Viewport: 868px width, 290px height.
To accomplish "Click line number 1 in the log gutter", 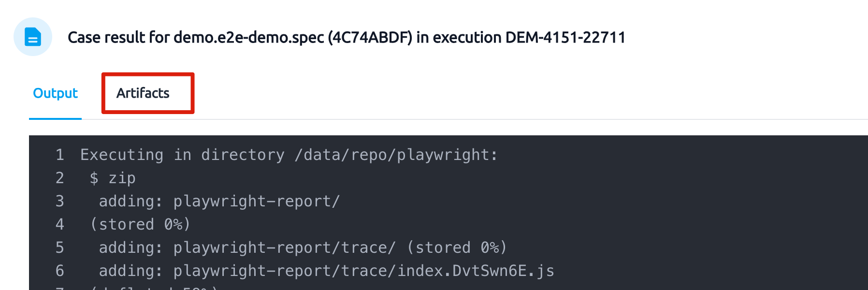I will [x=60, y=155].
